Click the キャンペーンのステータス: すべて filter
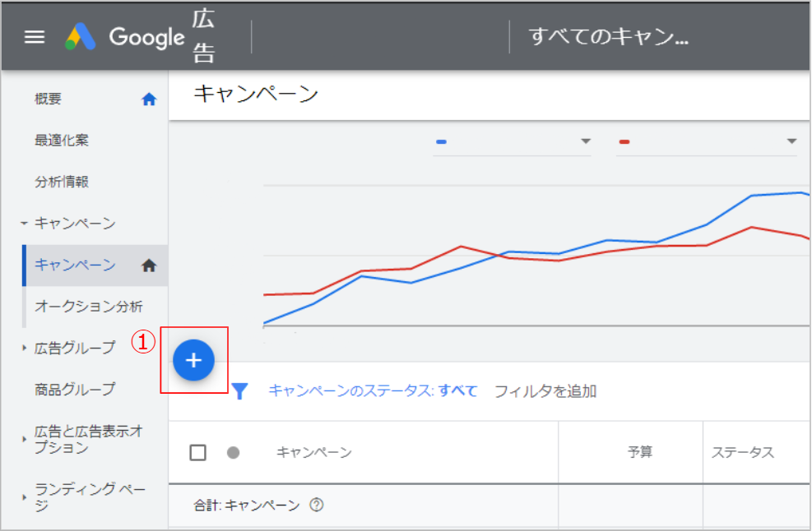This screenshot has height=531, width=812. [373, 391]
